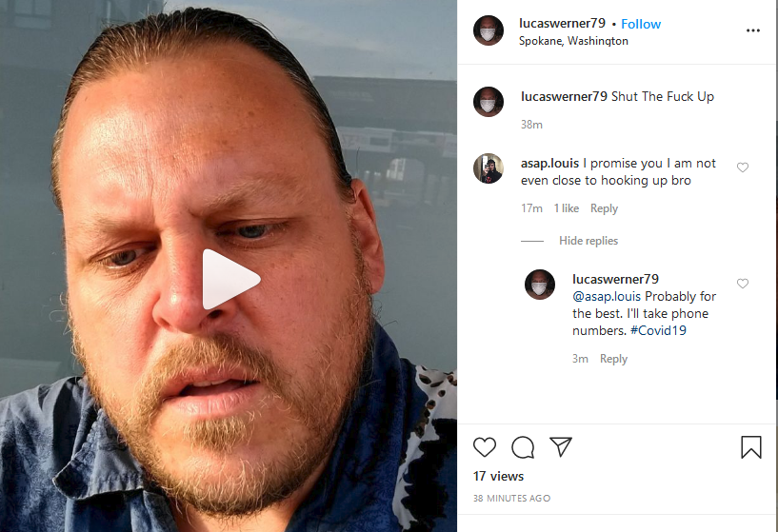Image resolution: width=778 pixels, height=532 pixels.
Task: Open lucaswerner79 username in header
Action: (x=562, y=23)
